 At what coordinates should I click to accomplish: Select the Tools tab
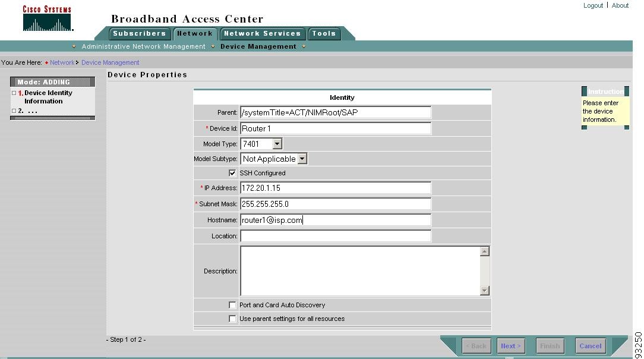coord(324,33)
